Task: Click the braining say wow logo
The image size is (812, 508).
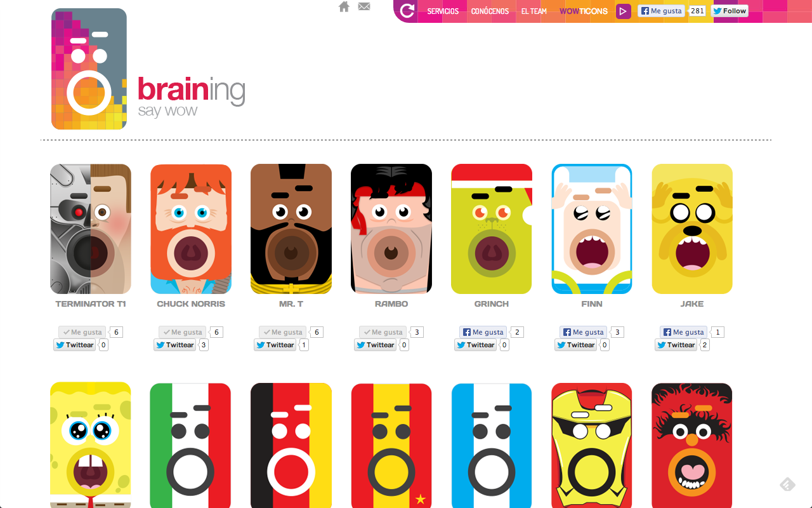Action: (148, 69)
